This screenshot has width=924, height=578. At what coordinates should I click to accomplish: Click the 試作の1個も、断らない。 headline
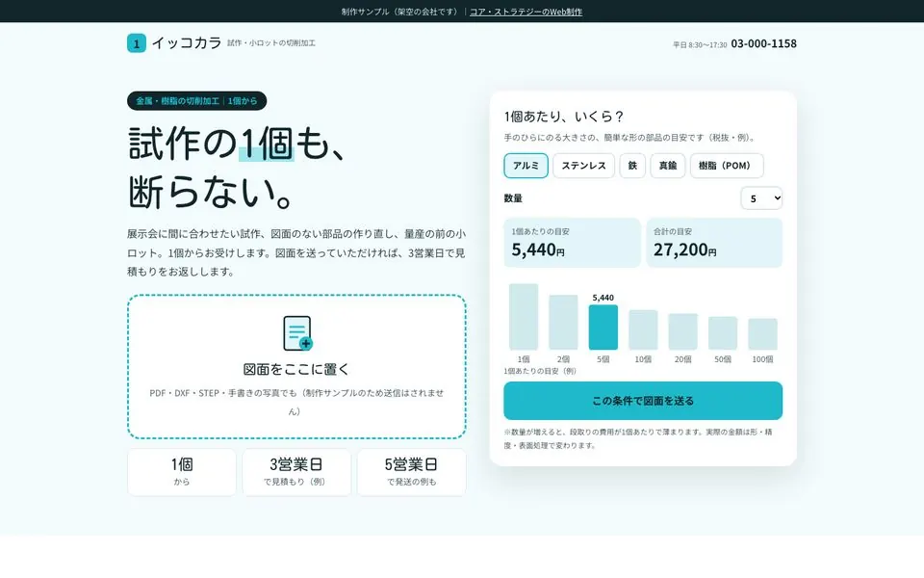(x=237, y=168)
